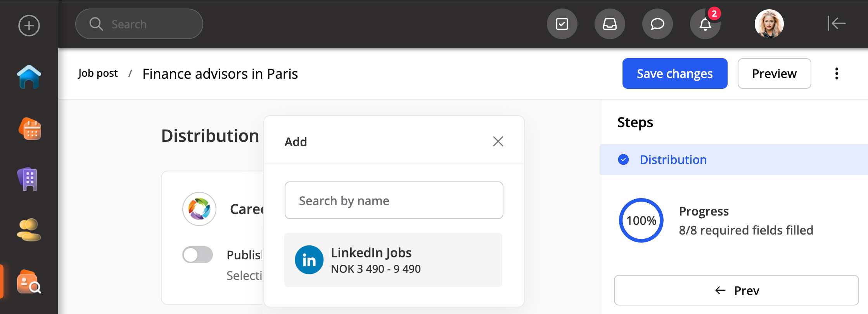
Task: Click the Search by name field
Action: tap(394, 200)
